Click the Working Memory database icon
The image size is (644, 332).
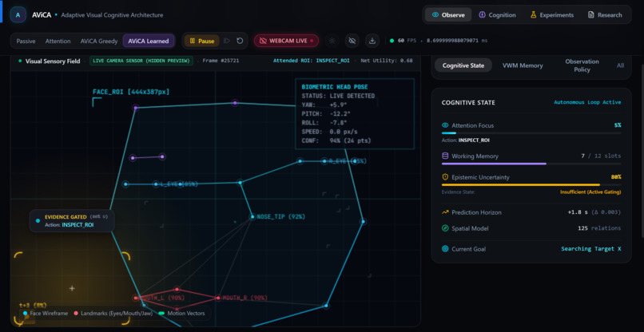(x=445, y=156)
